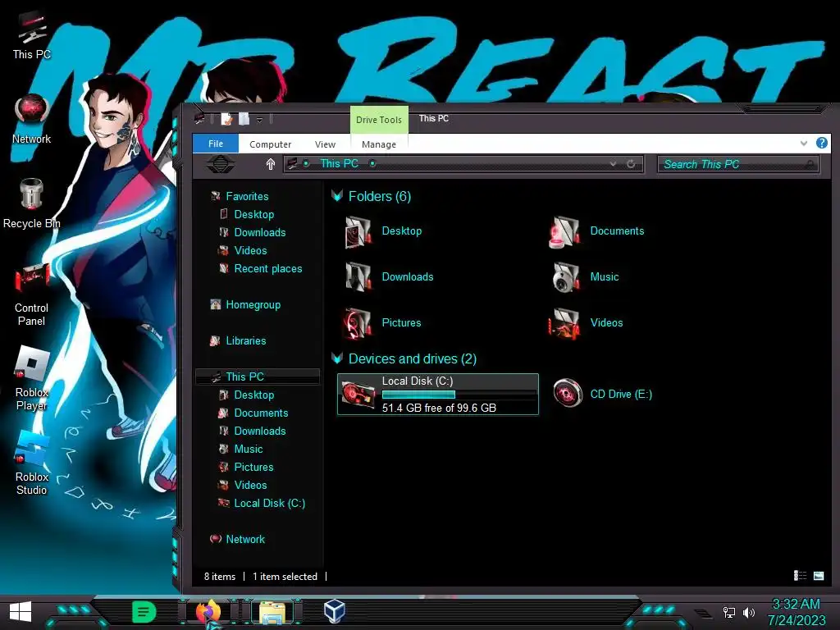
Task: Select Recent places under Favorites
Action: coord(268,268)
